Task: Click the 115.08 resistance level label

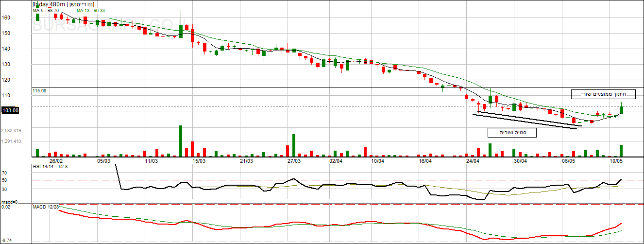Action: [39, 91]
